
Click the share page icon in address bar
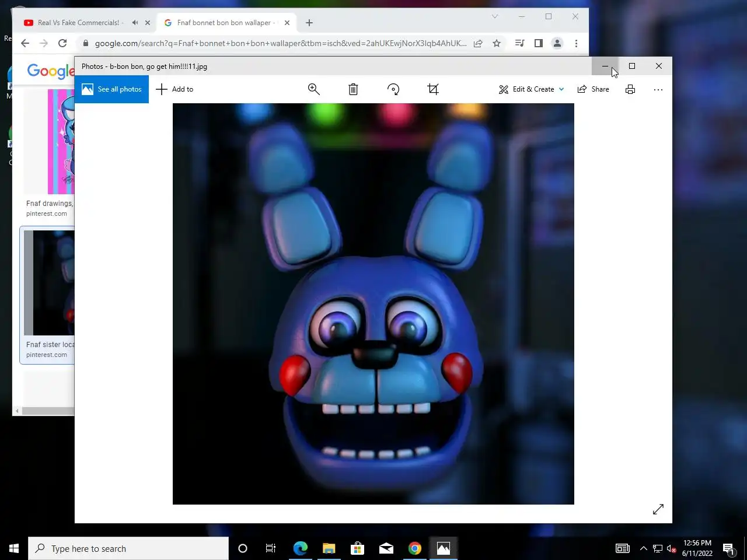(478, 43)
